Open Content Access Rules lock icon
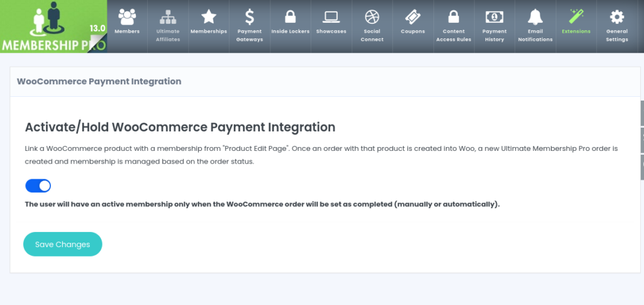 pyautogui.click(x=453, y=17)
